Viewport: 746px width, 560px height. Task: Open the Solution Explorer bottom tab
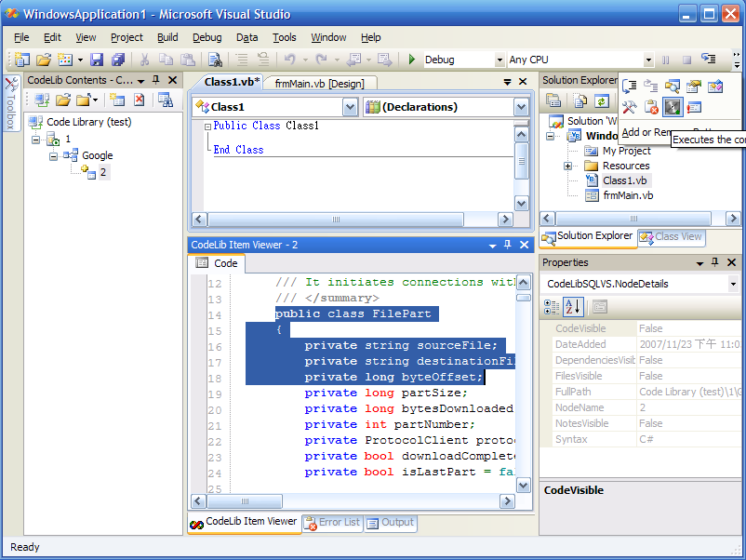588,237
